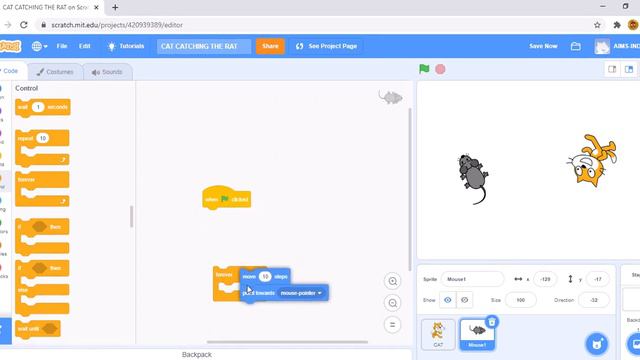The width and height of the screenshot is (640, 360).
Task: Zoom in the code workspace
Action: click(393, 281)
